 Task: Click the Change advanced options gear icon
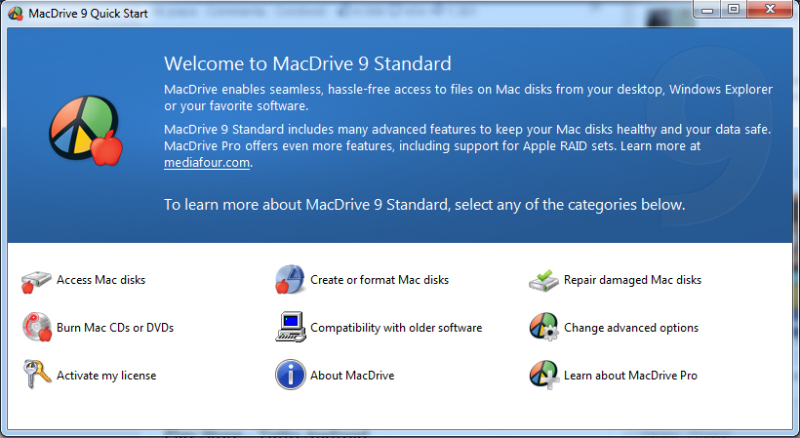[543, 328]
